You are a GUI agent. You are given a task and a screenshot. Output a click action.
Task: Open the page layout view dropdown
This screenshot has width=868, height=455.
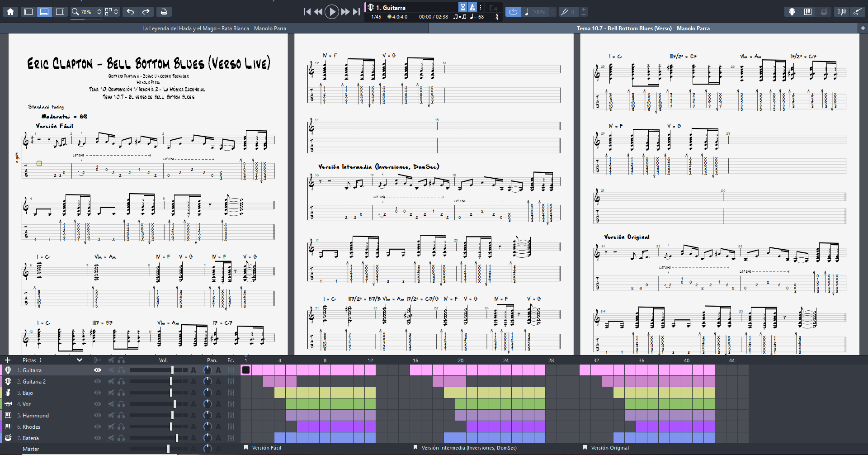112,12
